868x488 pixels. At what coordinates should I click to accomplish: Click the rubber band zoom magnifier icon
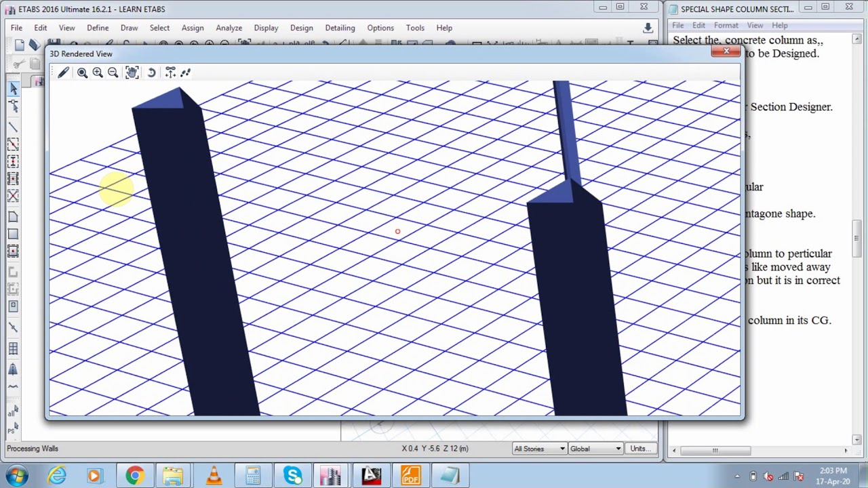tap(82, 73)
